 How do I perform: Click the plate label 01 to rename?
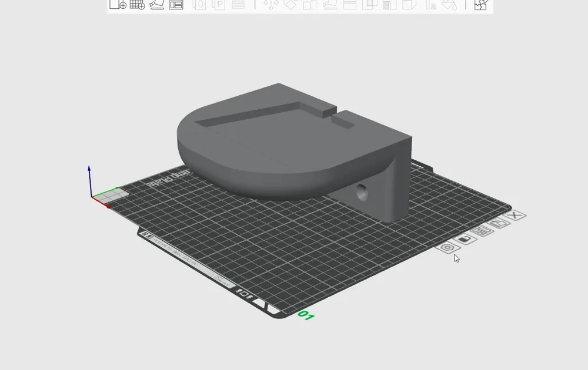[x=305, y=316]
